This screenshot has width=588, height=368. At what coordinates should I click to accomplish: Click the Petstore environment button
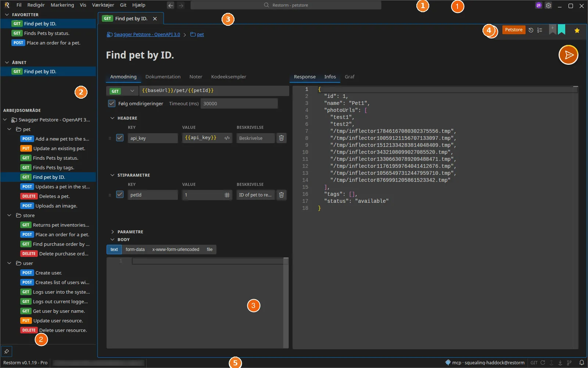point(514,30)
